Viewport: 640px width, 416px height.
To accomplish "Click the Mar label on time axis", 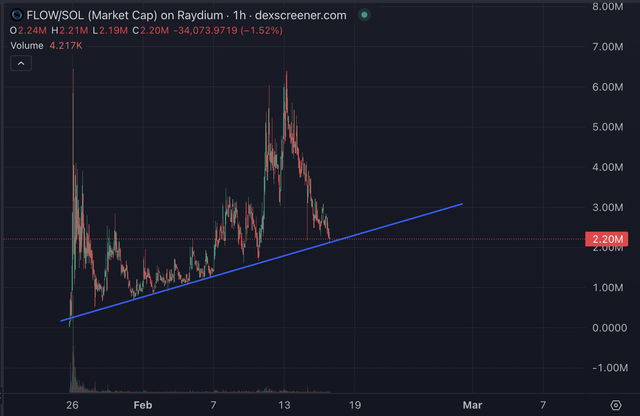I will point(471,404).
